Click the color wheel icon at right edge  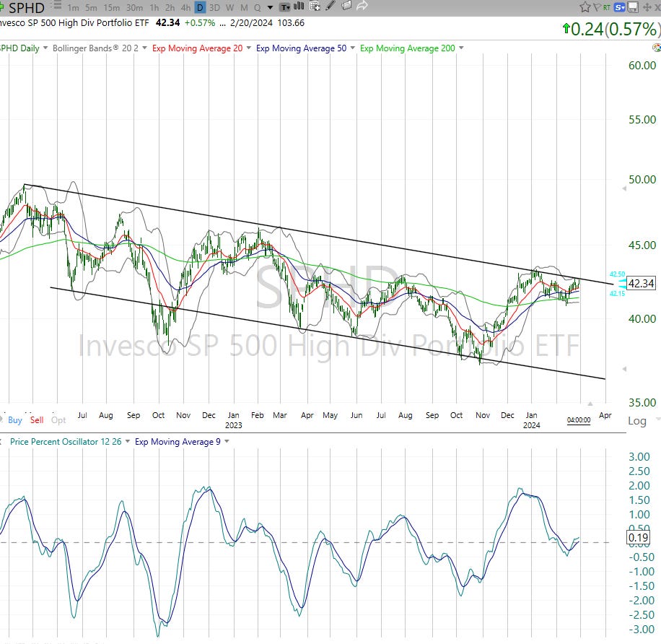pos(657,48)
